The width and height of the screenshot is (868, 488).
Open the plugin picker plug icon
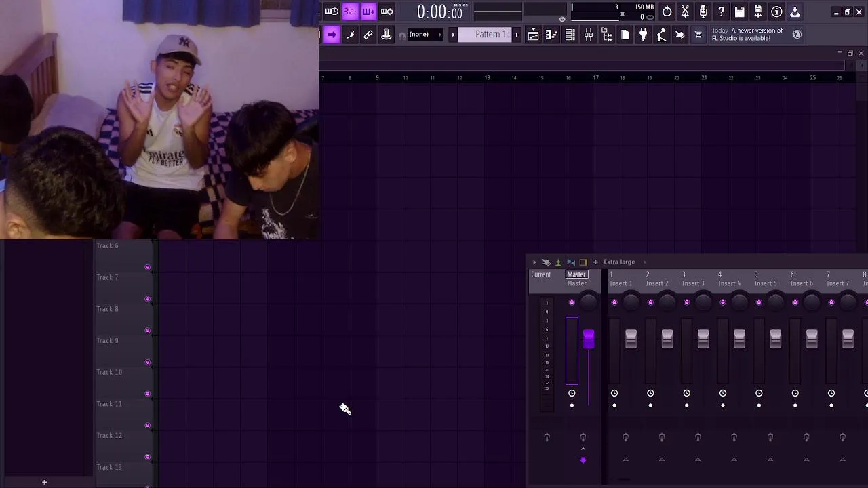644,35
